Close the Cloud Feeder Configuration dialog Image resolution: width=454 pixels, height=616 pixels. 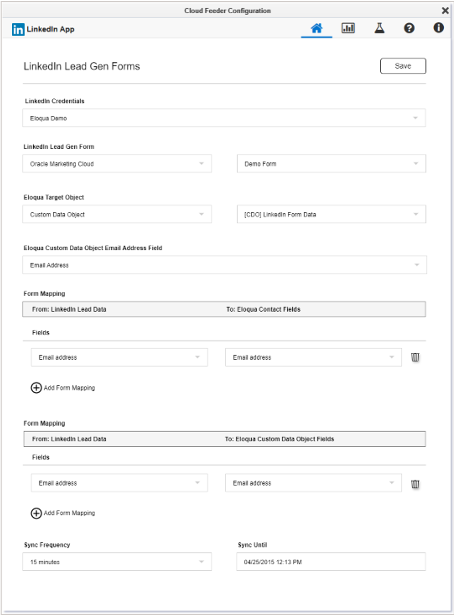[445, 11]
